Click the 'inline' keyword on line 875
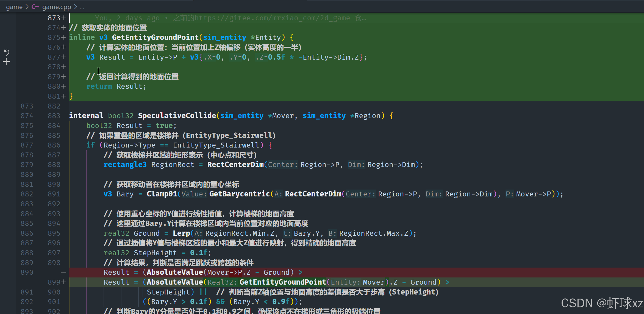 click(x=82, y=37)
